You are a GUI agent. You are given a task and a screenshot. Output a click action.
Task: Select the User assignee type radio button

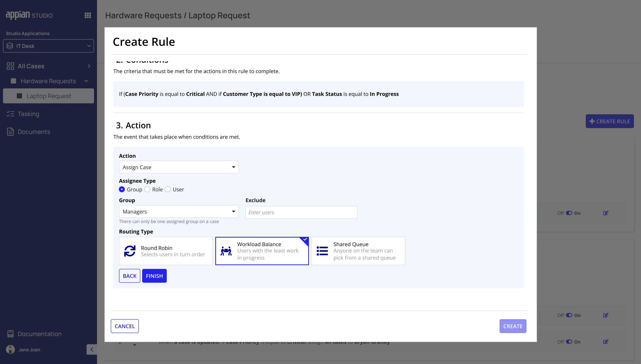(168, 189)
